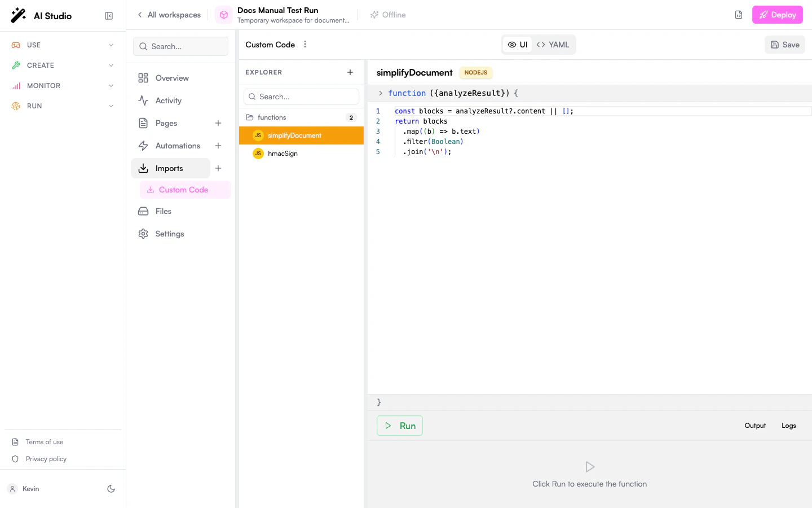
Task: Go back to All workspaces
Action: point(169,15)
